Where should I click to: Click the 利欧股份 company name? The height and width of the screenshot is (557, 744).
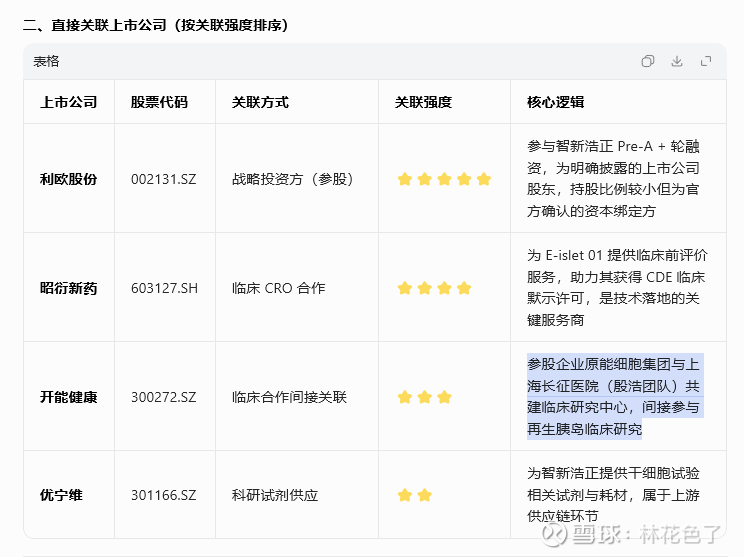[68, 179]
